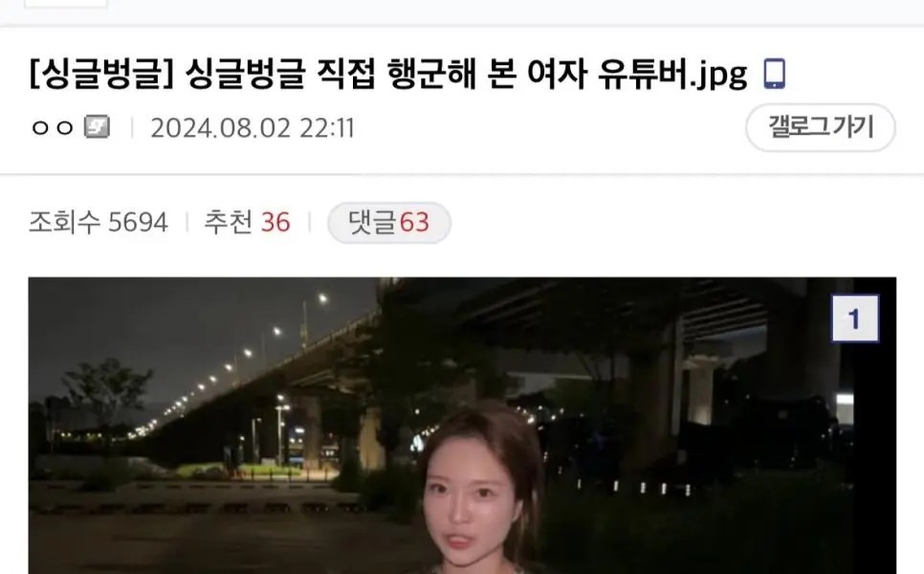Click the .jpg suffix in the title

click(x=718, y=77)
